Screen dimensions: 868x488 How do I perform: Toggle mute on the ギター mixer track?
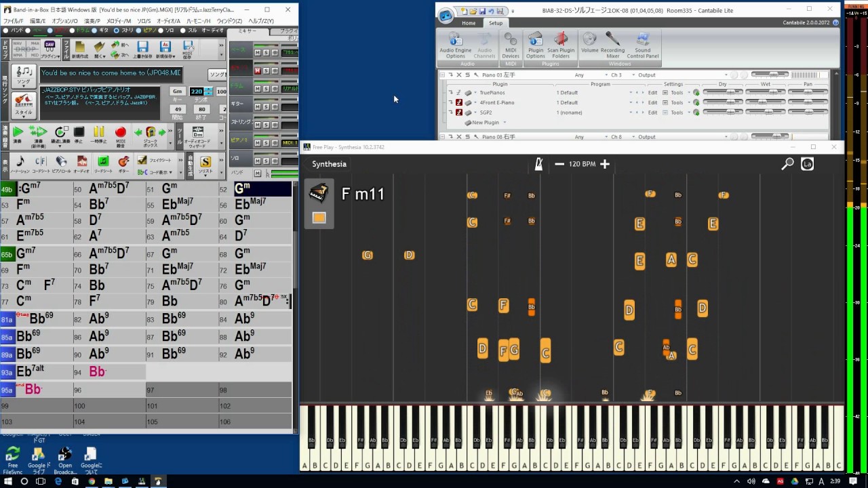point(258,107)
